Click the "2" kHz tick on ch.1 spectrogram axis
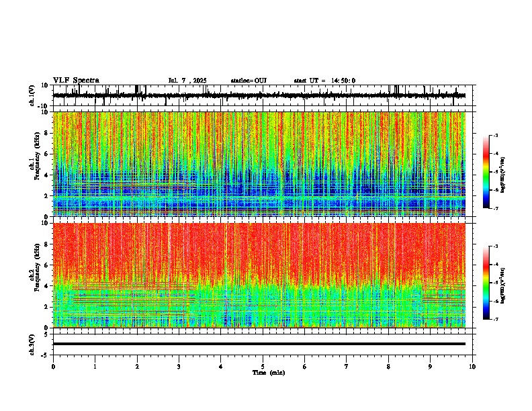 [47, 196]
